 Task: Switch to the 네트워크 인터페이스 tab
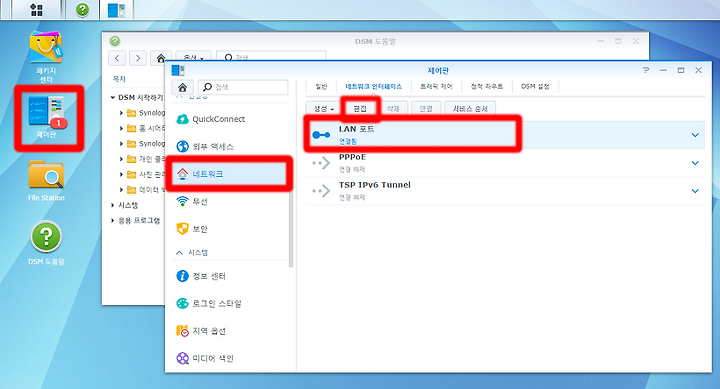click(373, 86)
